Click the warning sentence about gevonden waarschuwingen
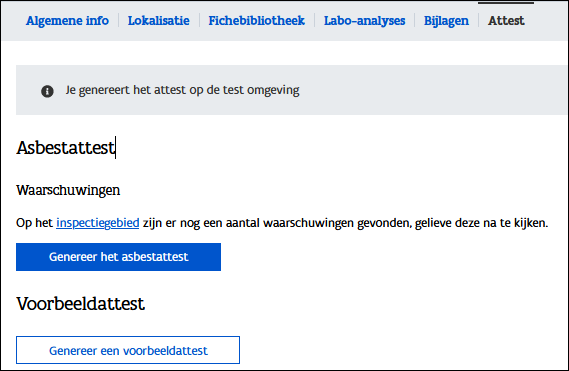 point(282,223)
